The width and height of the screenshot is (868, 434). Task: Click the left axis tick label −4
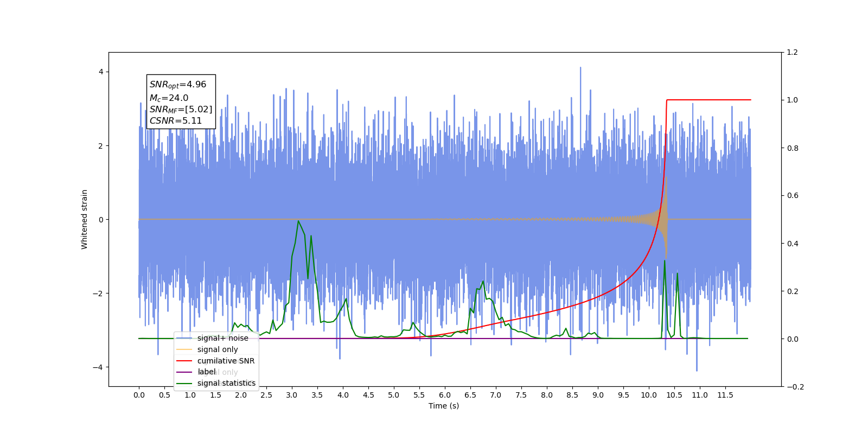point(98,367)
